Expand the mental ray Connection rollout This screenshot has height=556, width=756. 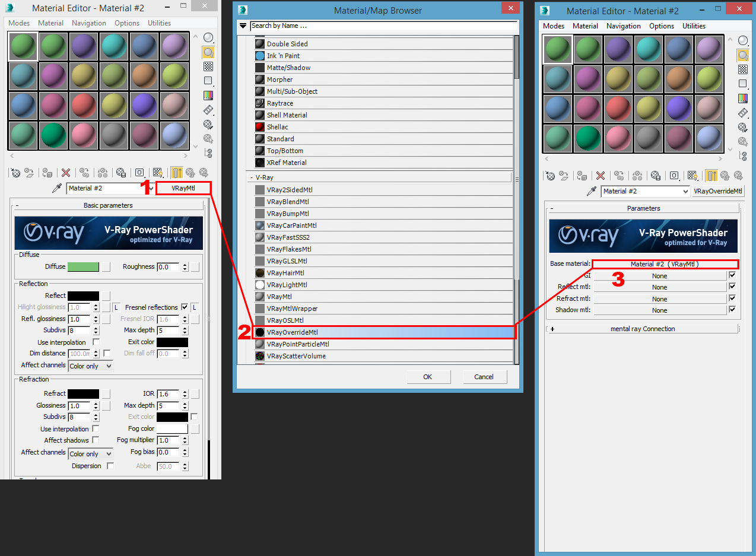coord(643,329)
